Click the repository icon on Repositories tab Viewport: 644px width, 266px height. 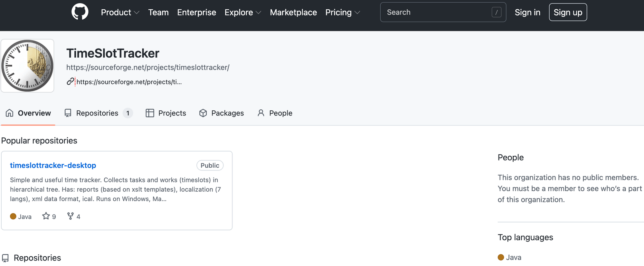pos(68,113)
